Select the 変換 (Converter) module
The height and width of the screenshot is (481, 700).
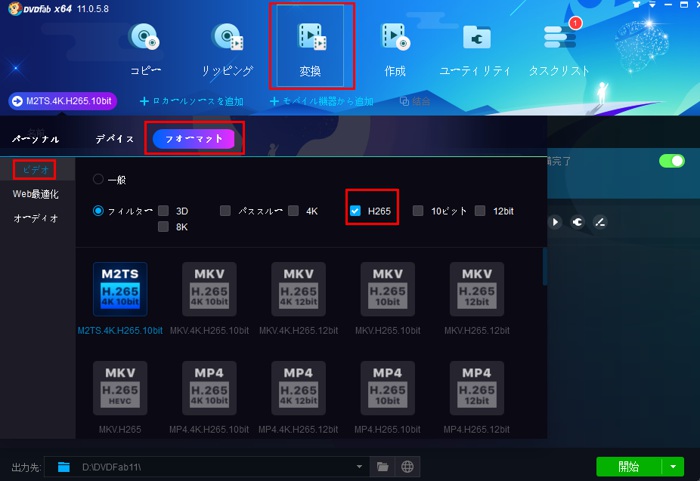point(310,46)
